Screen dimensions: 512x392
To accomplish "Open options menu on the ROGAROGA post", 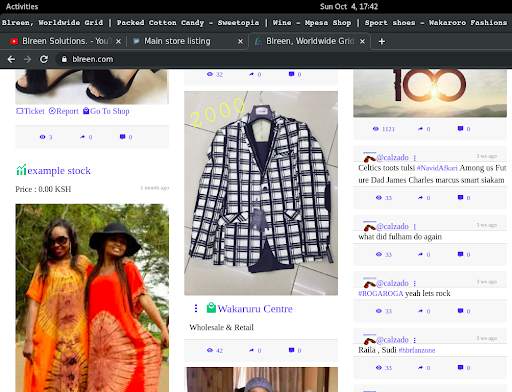I will pos(415,284).
